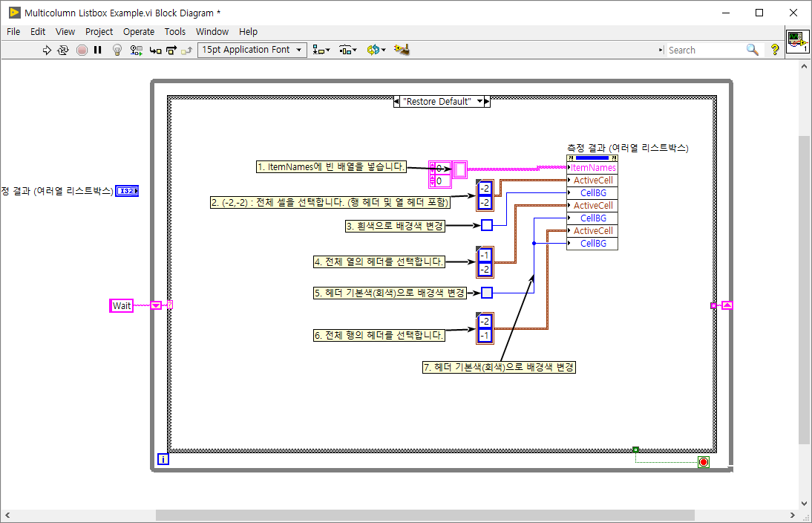Select the -2,-1 cluster constant
The width and height of the screenshot is (812, 523).
tap(485, 328)
